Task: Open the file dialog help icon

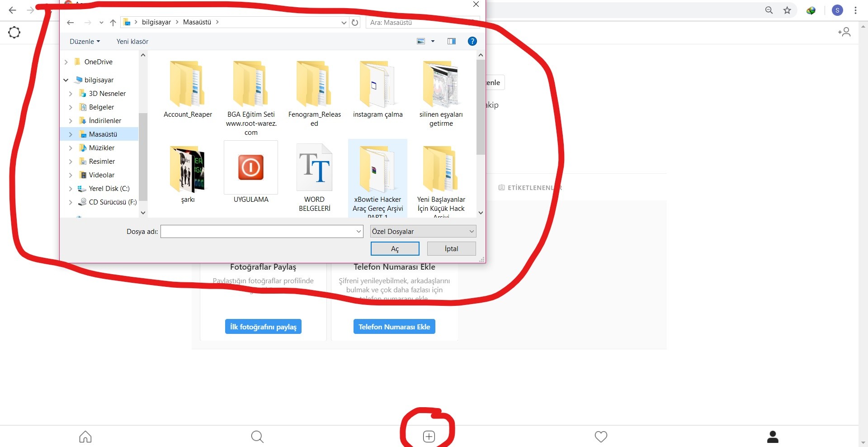Action: click(472, 41)
